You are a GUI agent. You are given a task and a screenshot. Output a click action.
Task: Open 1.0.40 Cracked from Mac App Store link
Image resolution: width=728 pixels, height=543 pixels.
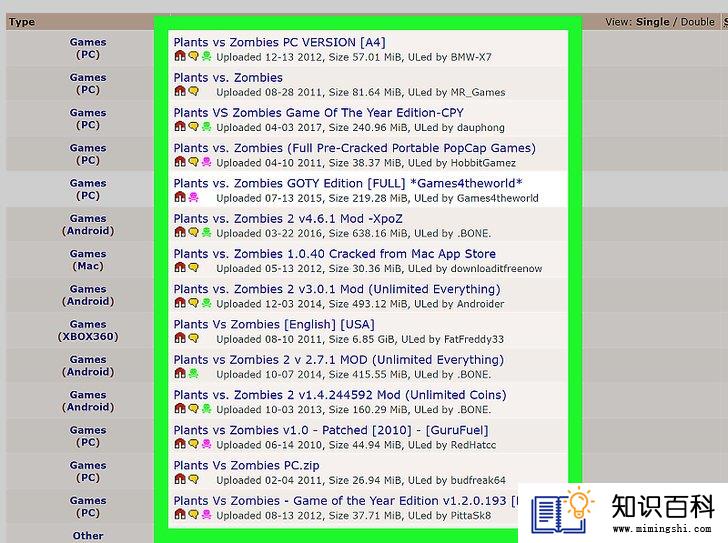coord(335,254)
